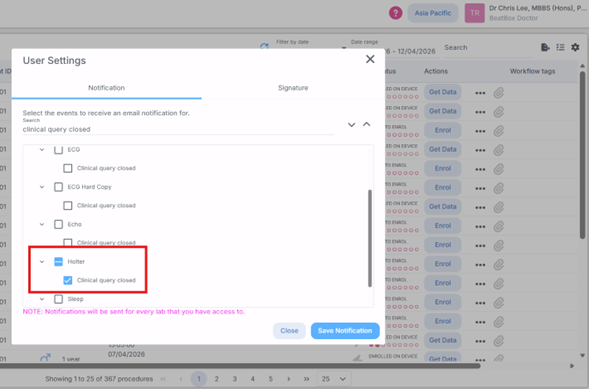The height and width of the screenshot is (389, 589).
Task: Go to page 4
Action: 252,379
